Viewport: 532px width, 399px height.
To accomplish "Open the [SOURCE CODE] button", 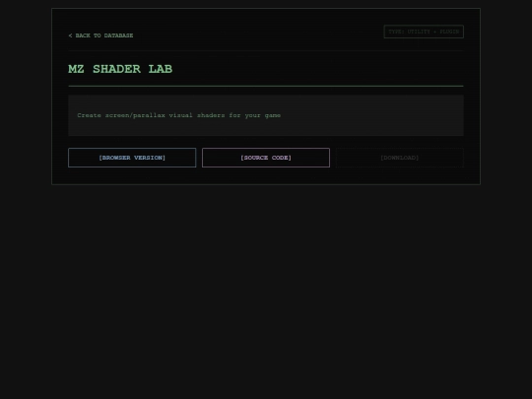I will 266,158.
